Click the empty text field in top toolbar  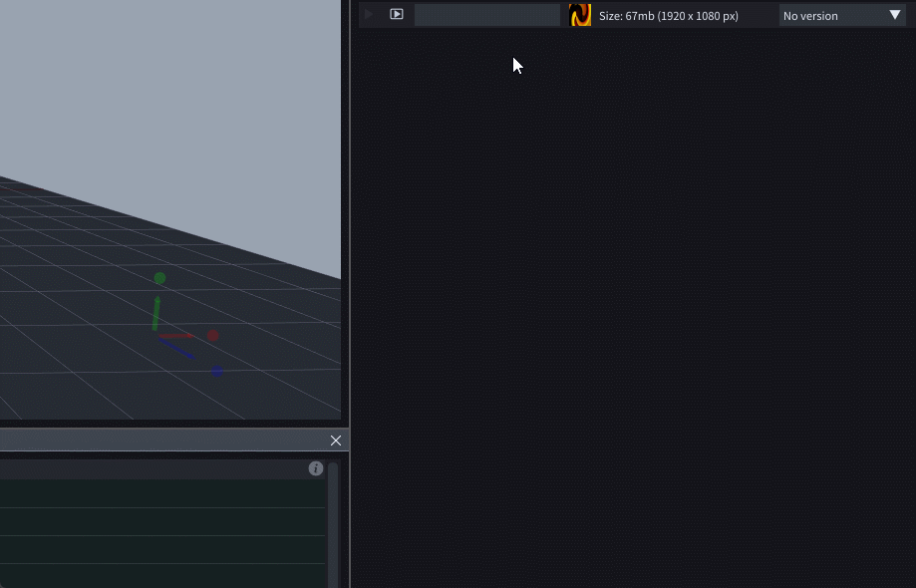pos(487,15)
